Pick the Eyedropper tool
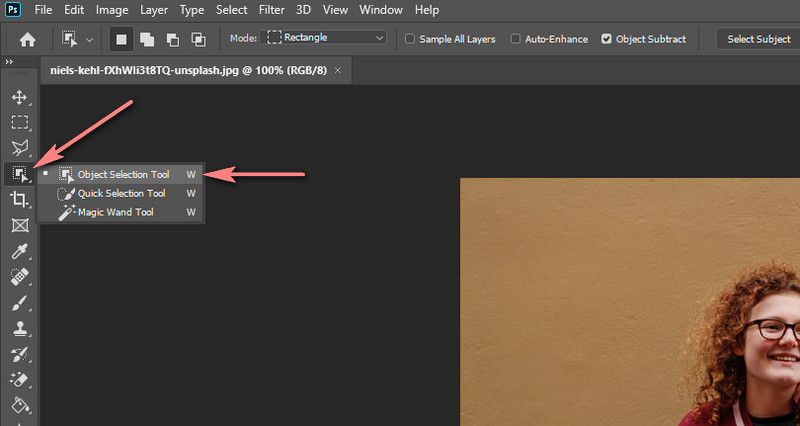The width and height of the screenshot is (800, 426). [19, 251]
